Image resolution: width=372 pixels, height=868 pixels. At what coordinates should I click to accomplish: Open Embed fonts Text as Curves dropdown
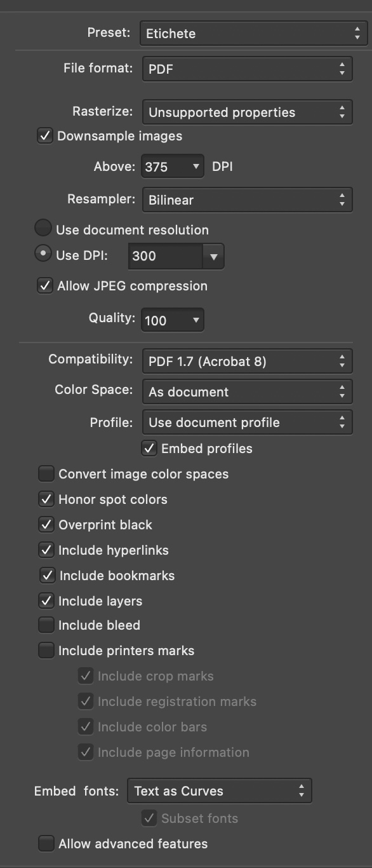220,791
